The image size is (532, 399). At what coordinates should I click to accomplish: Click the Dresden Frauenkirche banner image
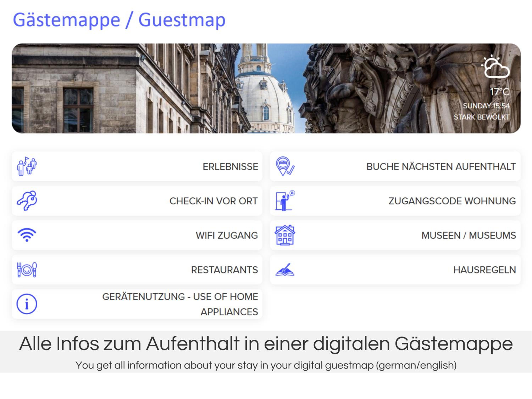coord(266,88)
